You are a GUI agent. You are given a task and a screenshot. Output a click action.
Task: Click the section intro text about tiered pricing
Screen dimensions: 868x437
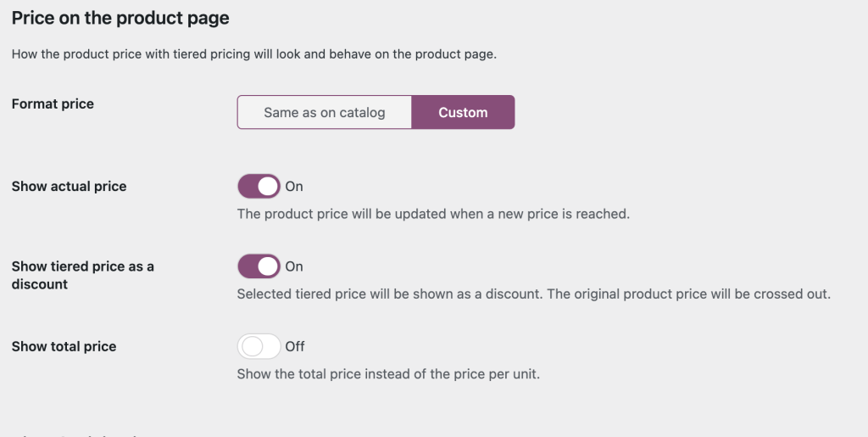coord(253,53)
